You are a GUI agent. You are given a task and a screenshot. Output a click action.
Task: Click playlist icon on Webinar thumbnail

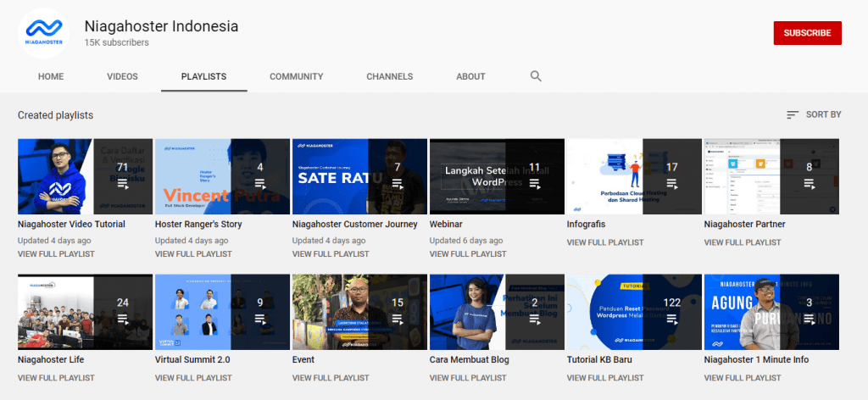coord(535,184)
